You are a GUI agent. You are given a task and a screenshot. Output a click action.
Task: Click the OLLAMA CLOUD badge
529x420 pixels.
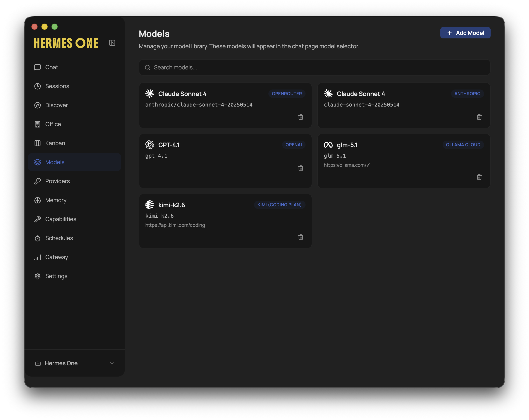(x=463, y=145)
